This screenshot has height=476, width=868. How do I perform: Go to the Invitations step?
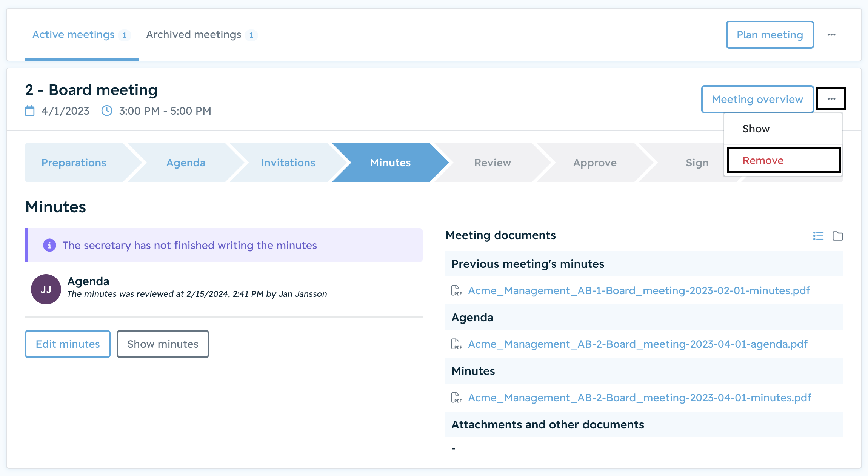coord(288,163)
